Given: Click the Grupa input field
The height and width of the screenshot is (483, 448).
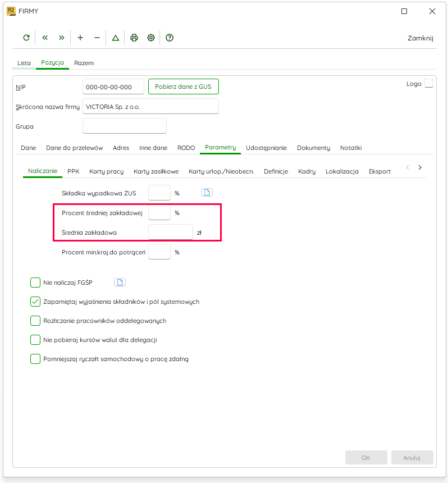Looking at the screenshot, I should [125, 126].
